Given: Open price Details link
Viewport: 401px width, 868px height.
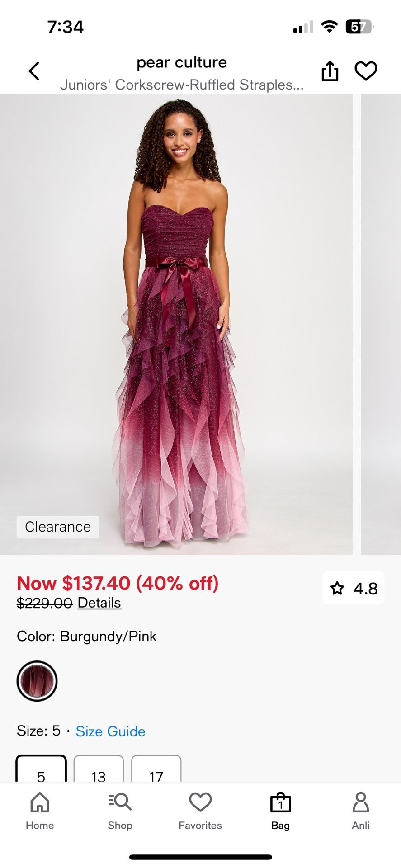Looking at the screenshot, I should (x=99, y=603).
